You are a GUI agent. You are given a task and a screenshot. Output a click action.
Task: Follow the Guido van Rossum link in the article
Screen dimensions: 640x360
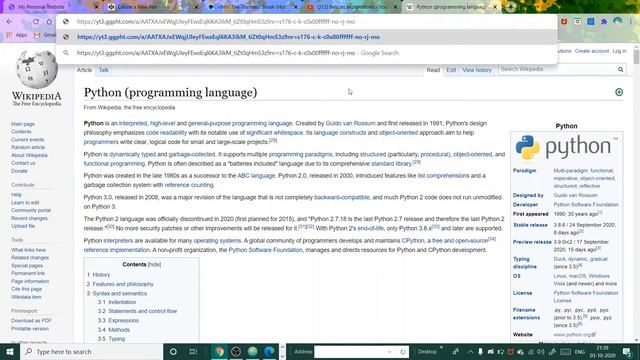(350, 123)
